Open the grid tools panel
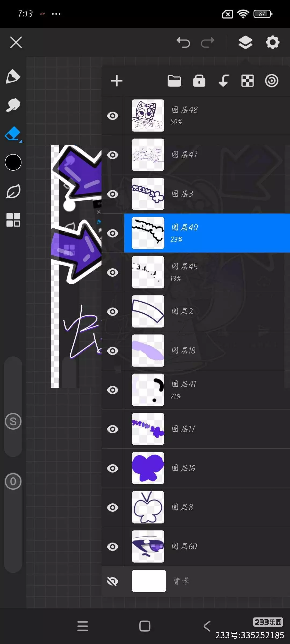Viewport: 290px width, 644px height. [x=13, y=220]
